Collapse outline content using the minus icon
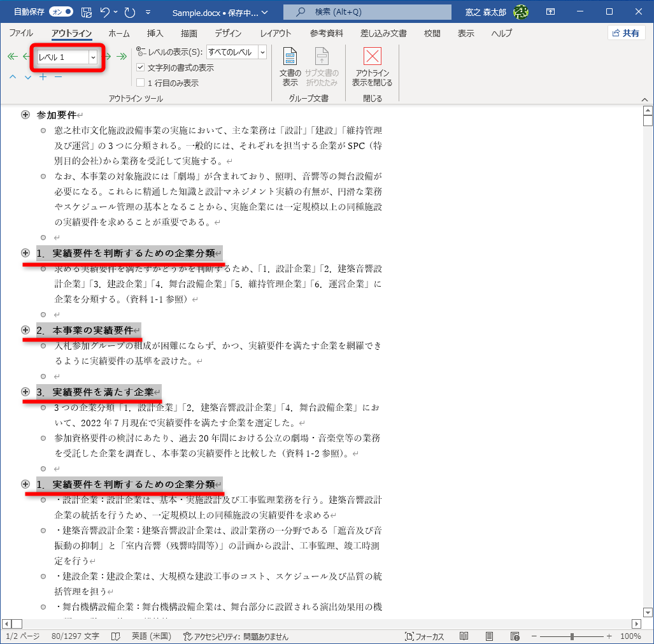Image resolution: width=654 pixels, height=644 pixels. click(x=57, y=77)
